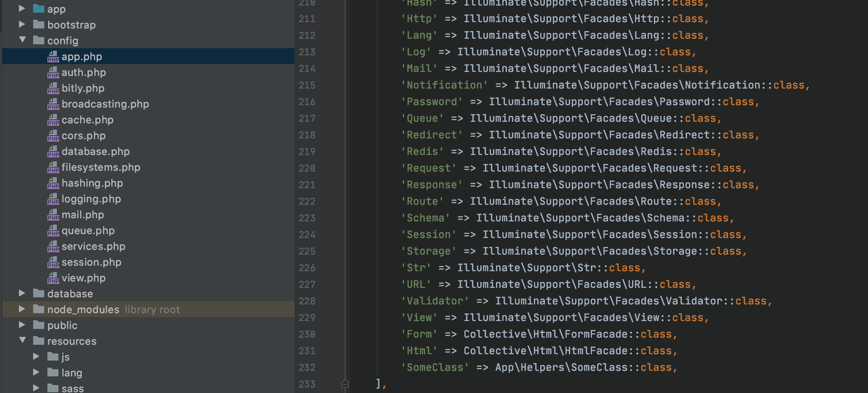The image size is (868, 393).
Task: Click the PHP icon beside view.php
Action: (53, 278)
